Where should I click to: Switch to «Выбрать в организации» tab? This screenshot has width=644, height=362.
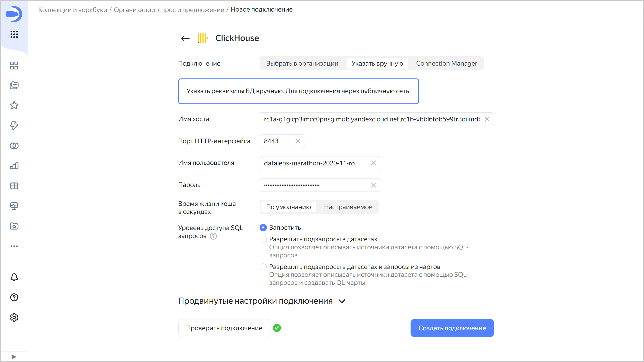(x=302, y=63)
